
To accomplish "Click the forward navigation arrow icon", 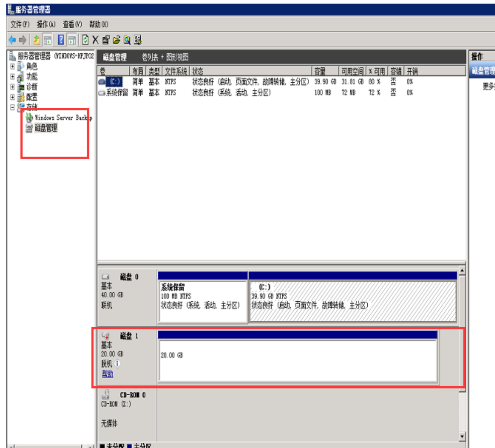I will pyautogui.click(x=22, y=39).
